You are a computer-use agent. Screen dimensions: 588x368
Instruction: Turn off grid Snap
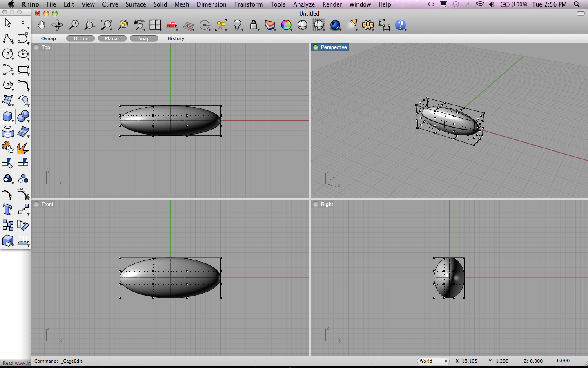(x=144, y=38)
